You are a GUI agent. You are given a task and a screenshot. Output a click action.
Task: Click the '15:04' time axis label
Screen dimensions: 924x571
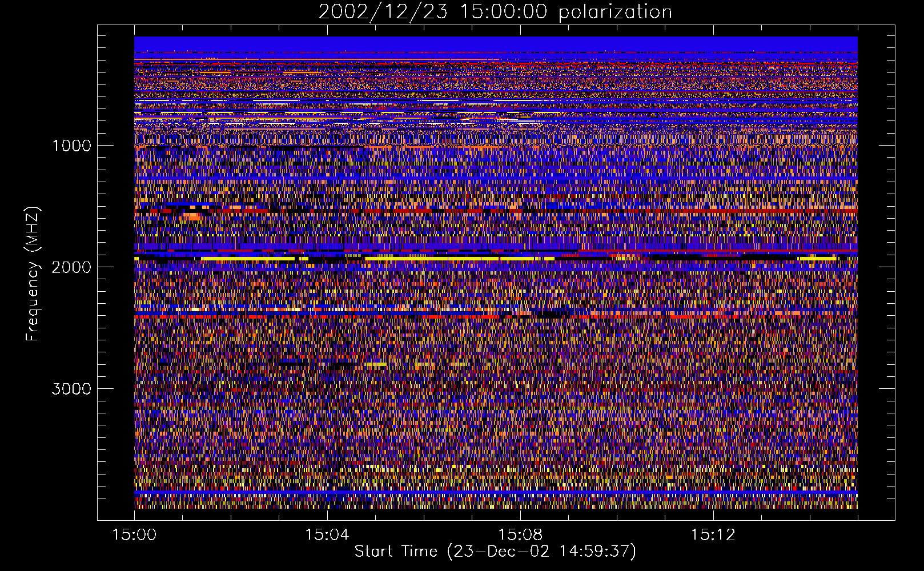[x=327, y=535]
